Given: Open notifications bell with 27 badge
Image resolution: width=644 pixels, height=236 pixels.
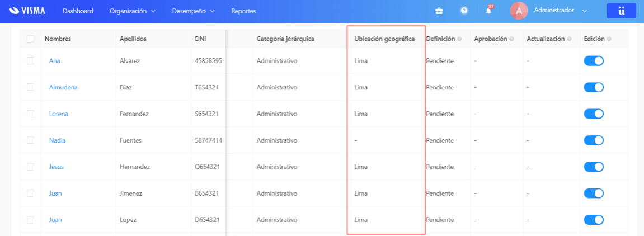Looking at the screenshot, I should click(489, 10).
